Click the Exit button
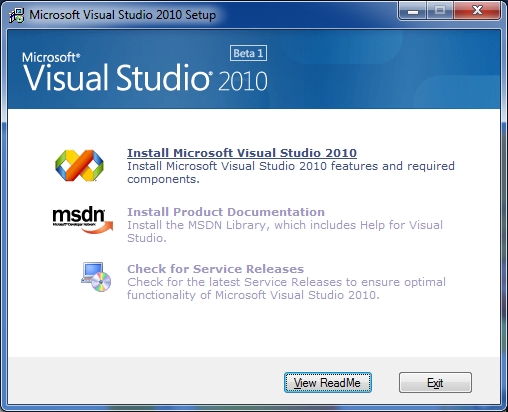This screenshot has width=508, height=412. click(435, 383)
